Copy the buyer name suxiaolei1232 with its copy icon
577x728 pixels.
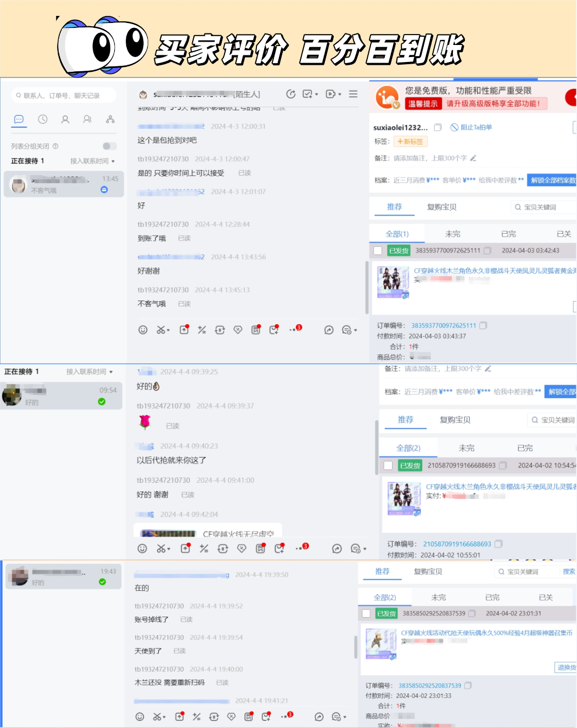tap(438, 127)
